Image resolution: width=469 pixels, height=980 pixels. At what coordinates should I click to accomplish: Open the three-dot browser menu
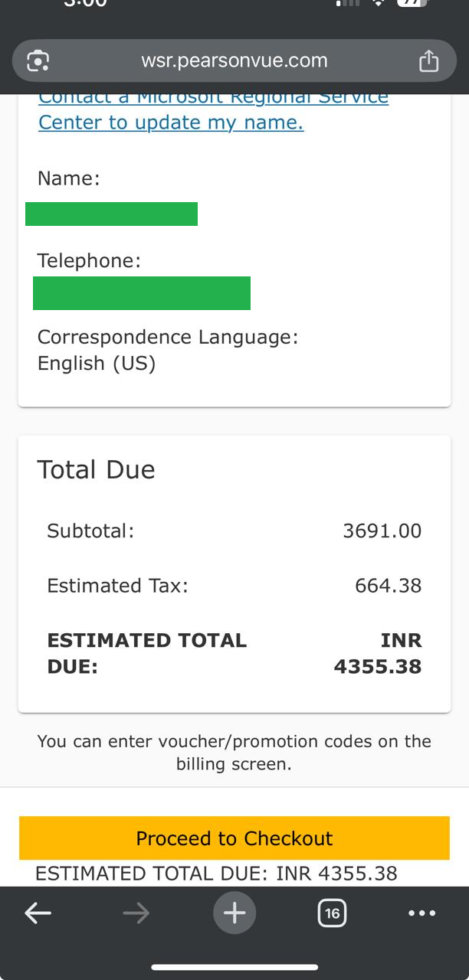click(422, 913)
